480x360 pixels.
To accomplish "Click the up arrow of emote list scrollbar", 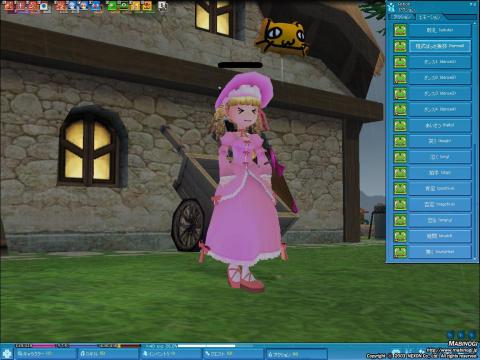I will [x=475, y=24].
